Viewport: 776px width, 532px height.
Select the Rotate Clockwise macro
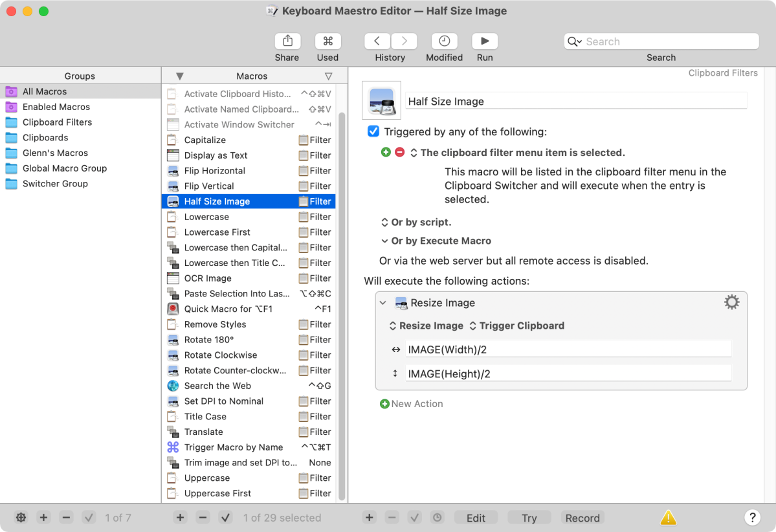click(x=249, y=355)
